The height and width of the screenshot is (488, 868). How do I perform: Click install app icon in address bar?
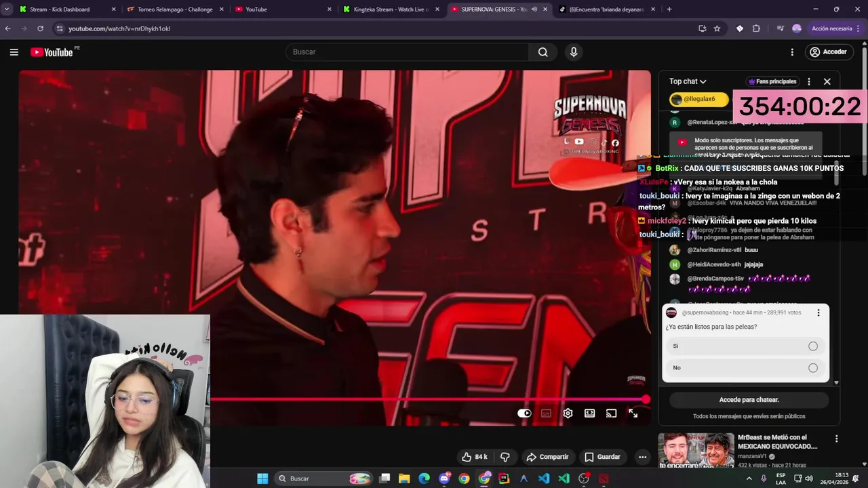click(702, 28)
